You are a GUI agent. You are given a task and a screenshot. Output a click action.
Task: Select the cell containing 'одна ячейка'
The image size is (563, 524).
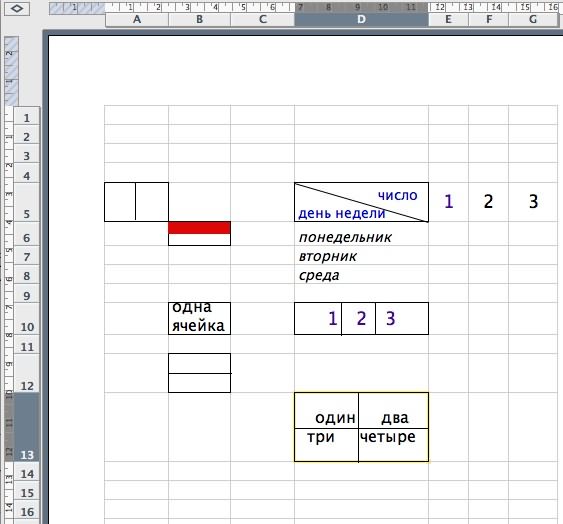(199, 319)
